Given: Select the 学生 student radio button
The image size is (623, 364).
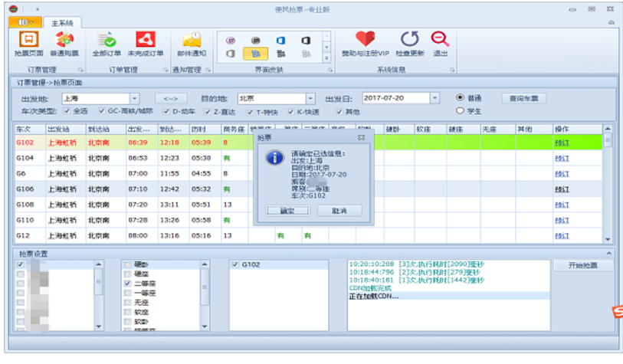Looking at the screenshot, I should (460, 111).
